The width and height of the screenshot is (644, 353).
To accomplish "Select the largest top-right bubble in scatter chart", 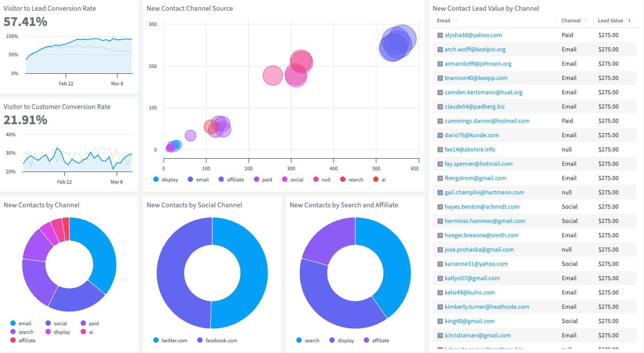I will tap(402, 39).
